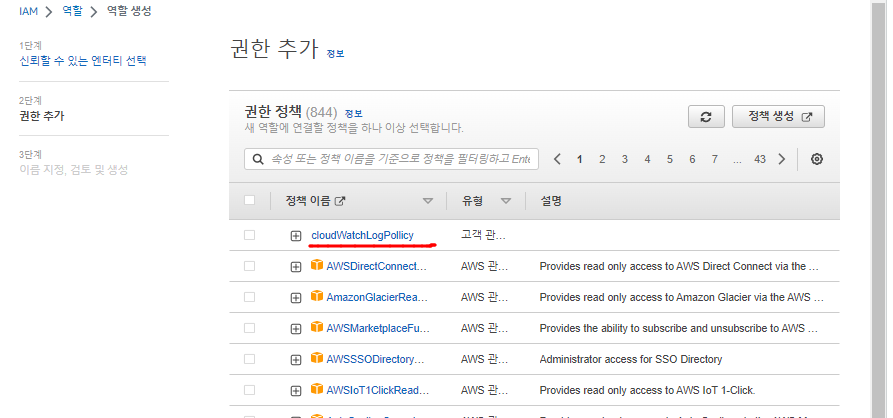Image resolution: width=893 pixels, height=418 pixels.
Task: Open the AWSIoT1ClickRead policy link
Action: [378, 390]
